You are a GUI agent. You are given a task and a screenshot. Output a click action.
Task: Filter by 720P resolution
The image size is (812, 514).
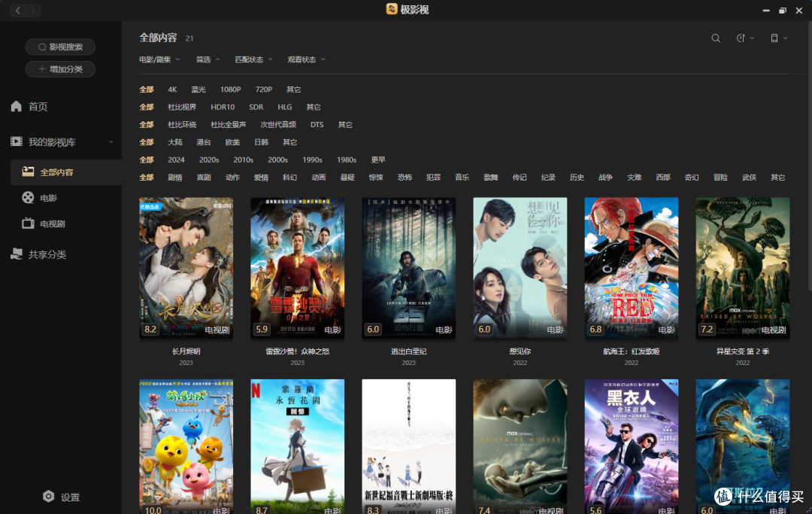264,90
